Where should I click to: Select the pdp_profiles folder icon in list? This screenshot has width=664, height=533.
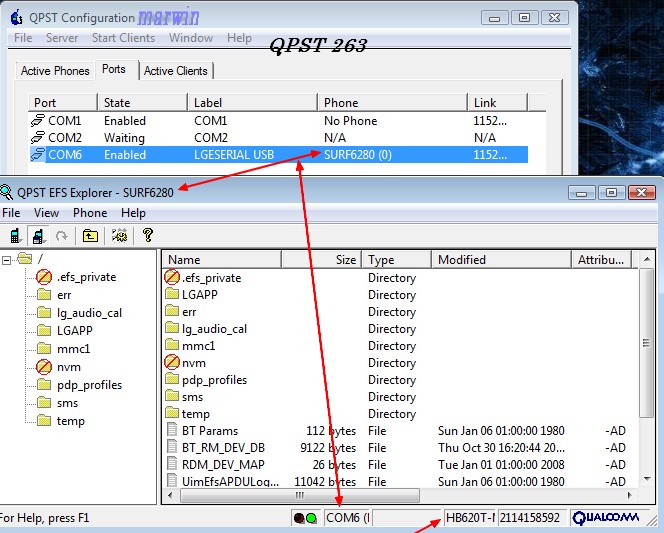coord(172,379)
